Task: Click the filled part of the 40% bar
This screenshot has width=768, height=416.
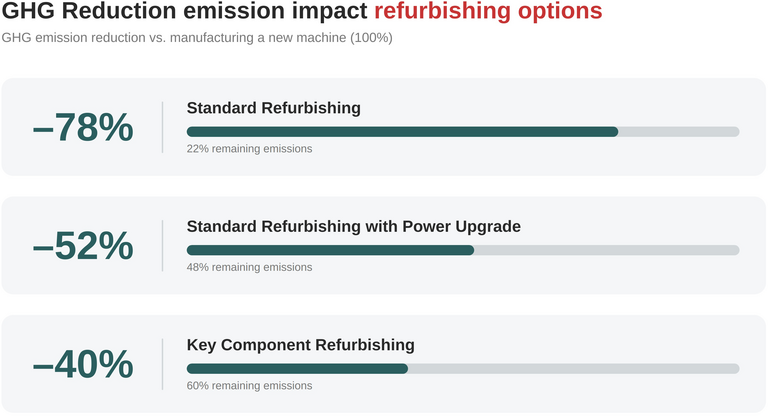Action: [297, 368]
